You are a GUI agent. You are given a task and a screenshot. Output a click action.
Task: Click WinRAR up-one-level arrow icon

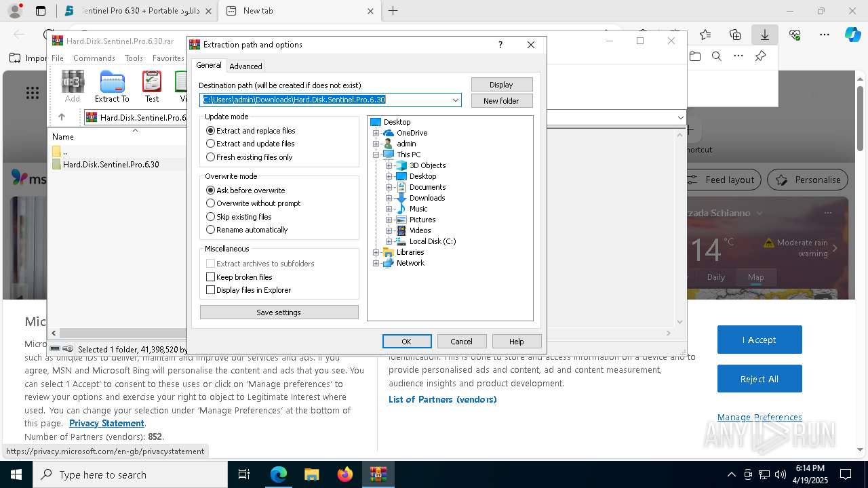[x=62, y=117]
